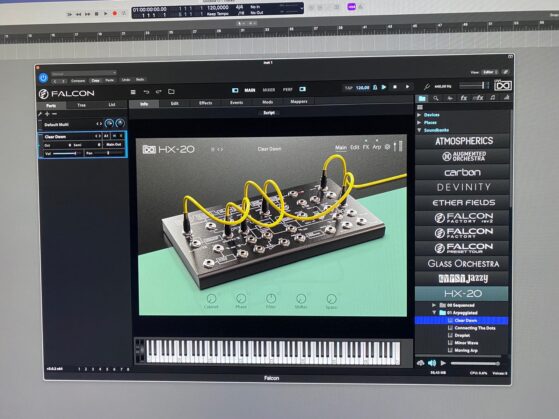Adjust the part Vol slider

[65, 153]
